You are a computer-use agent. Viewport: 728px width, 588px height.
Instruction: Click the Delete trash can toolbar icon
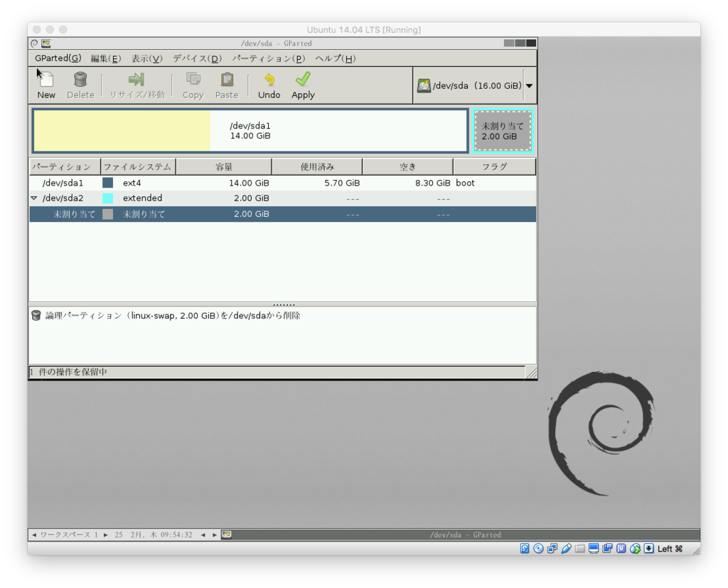click(80, 80)
